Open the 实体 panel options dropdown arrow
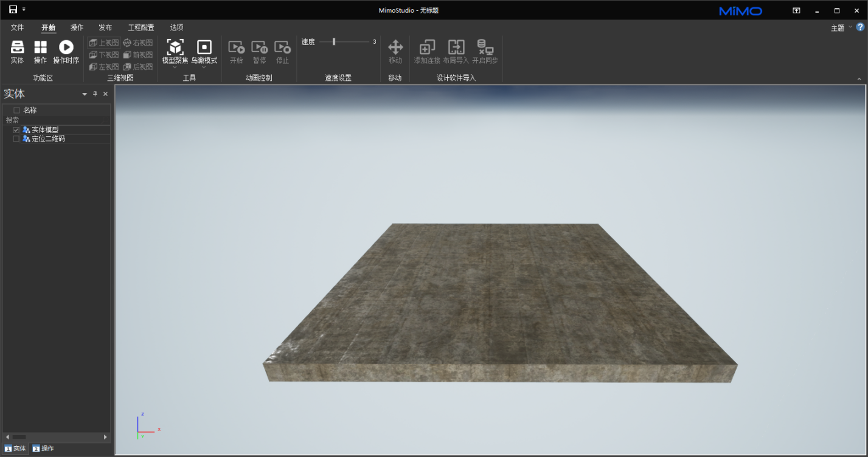The image size is (868, 457). pyautogui.click(x=85, y=94)
